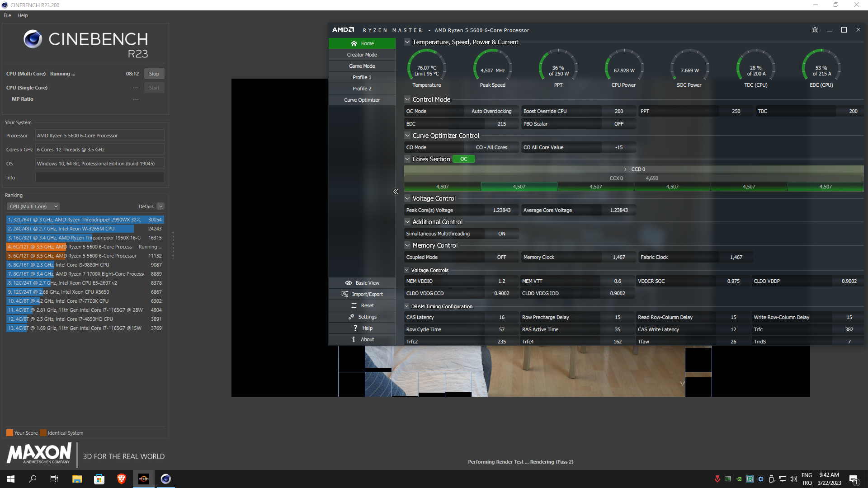Click the Home icon in Ryzen Master sidebar
868x488 pixels.
(354, 43)
